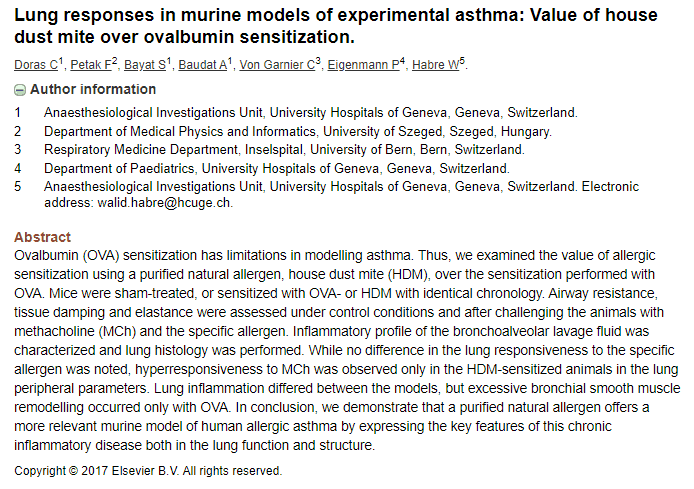
Task: Open author link Doras C
Action: [36, 65]
